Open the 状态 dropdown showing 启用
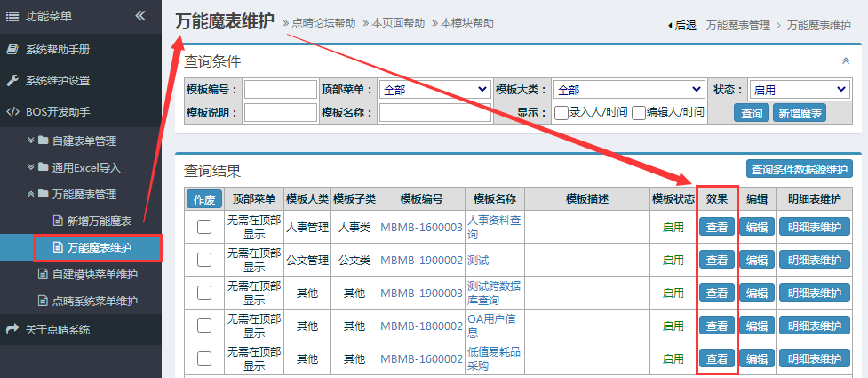Image resolution: width=868 pixels, height=378 pixels. (x=799, y=89)
